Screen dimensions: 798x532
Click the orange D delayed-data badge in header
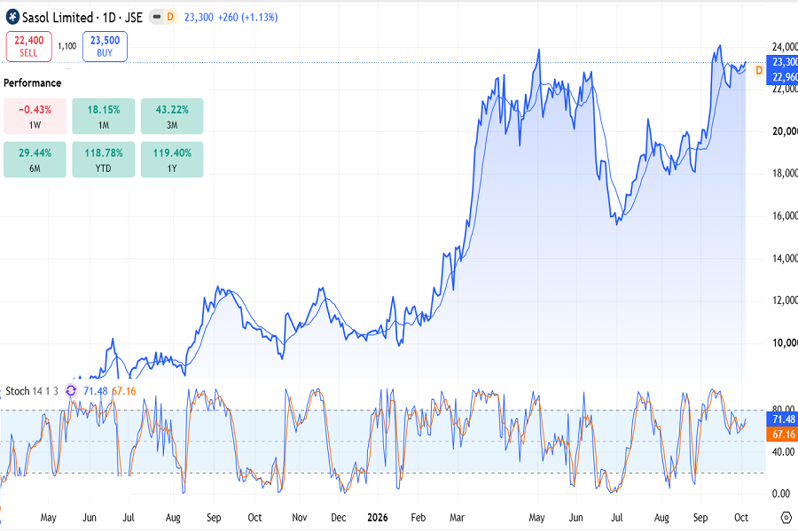click(170, 18)
